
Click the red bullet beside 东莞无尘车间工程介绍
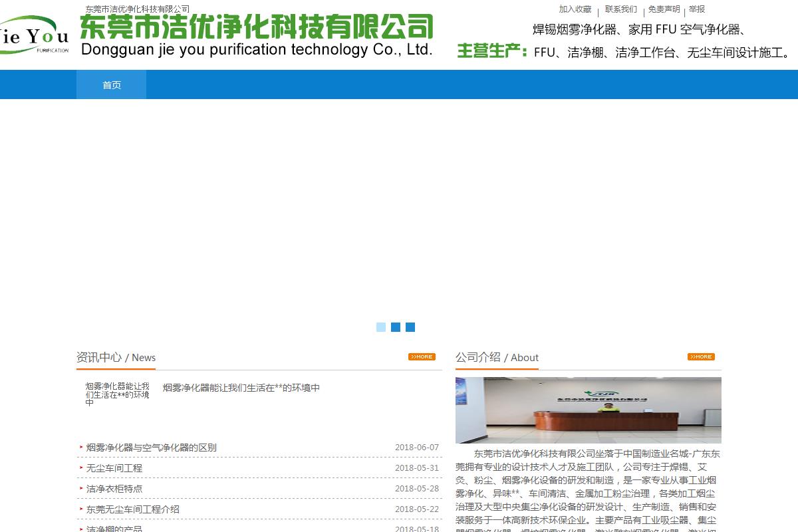(81, 509)
